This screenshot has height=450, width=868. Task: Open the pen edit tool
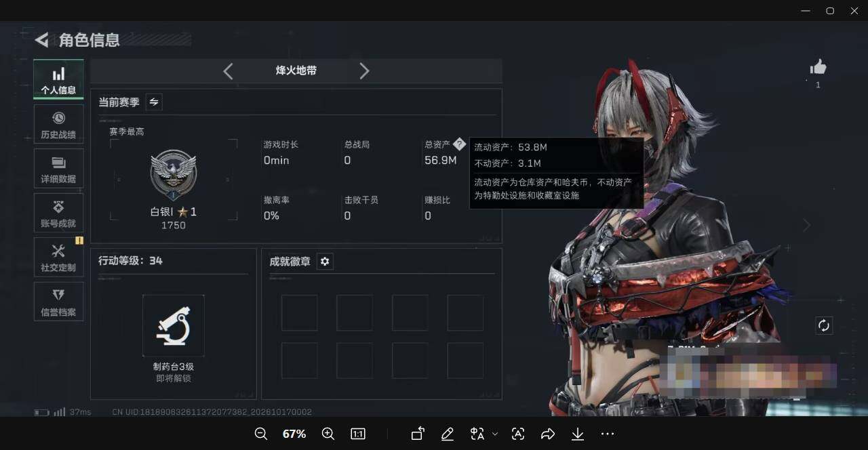tap(448, 434)
